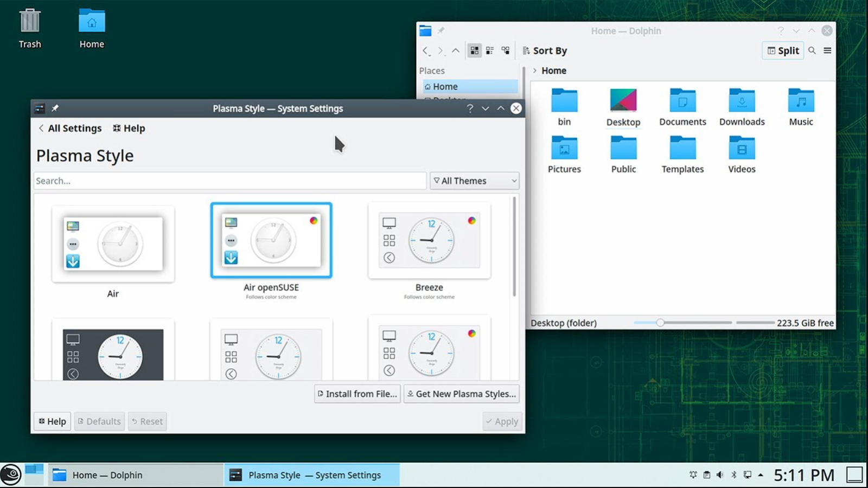Select the Downloads folder

pos(742,107)
